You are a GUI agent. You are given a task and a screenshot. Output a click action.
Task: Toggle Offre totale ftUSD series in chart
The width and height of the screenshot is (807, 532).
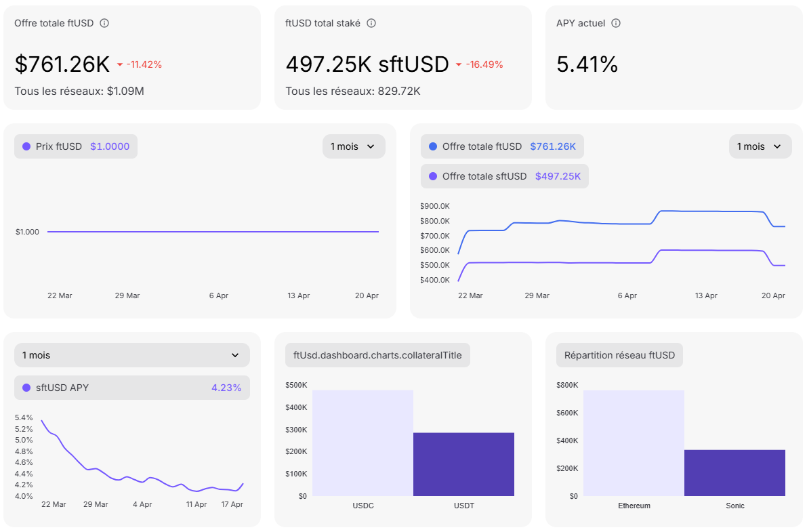tap(501, 146)
